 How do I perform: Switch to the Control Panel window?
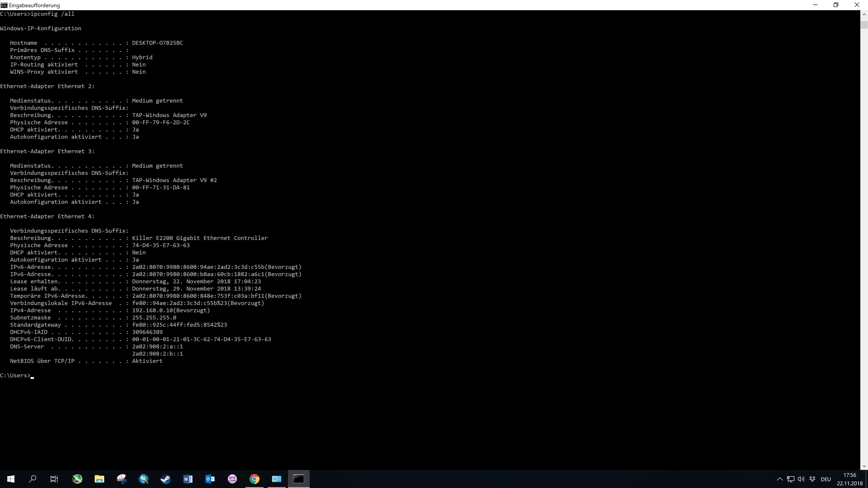click(x=277, y=479)
